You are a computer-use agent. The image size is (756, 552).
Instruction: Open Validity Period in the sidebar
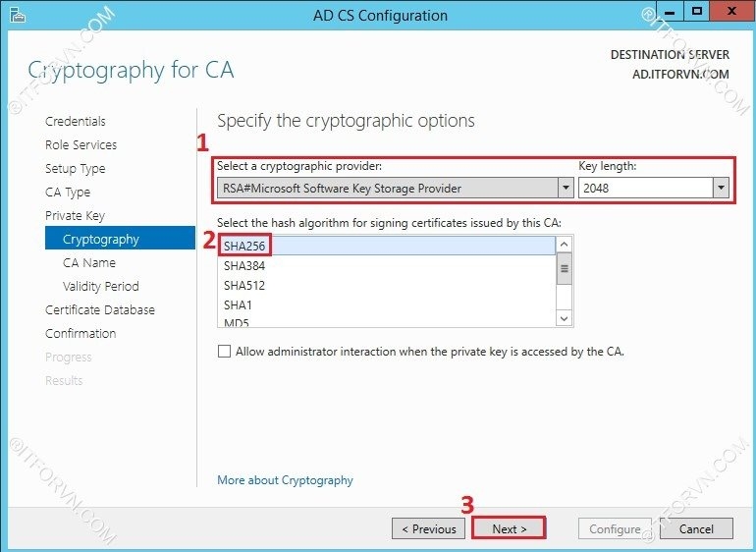[101, 287]
